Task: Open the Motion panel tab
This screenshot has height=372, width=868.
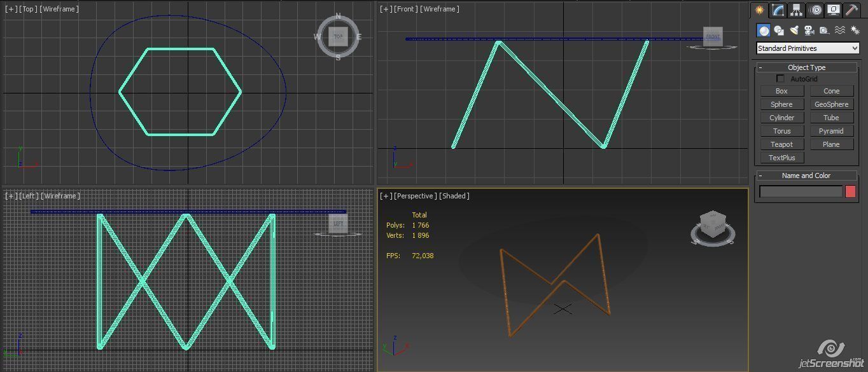Action: [x=815, y=10]
